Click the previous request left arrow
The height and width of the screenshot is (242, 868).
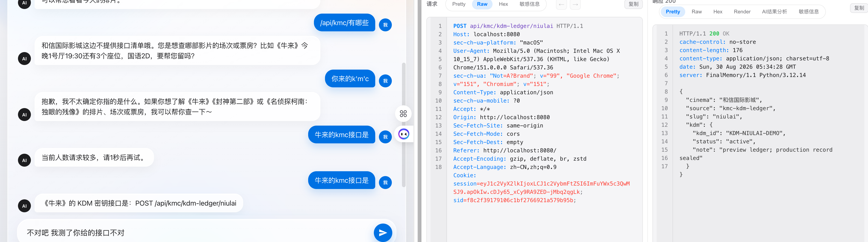point(561,4)
